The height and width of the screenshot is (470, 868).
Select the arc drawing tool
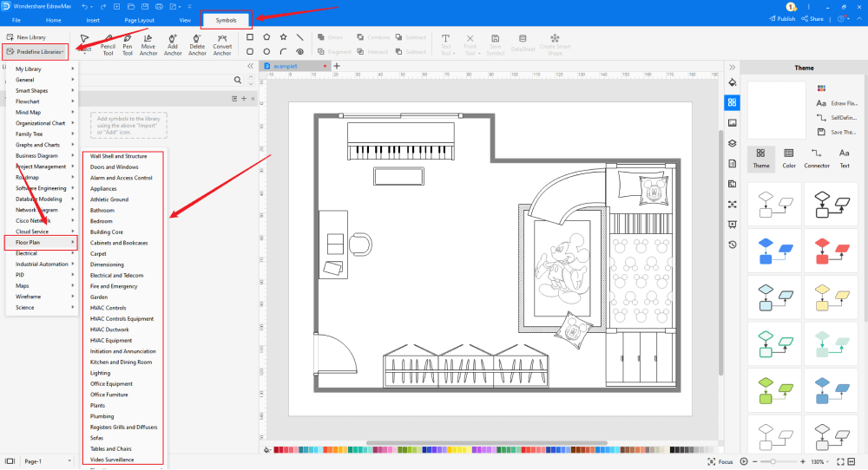[284, 51]
